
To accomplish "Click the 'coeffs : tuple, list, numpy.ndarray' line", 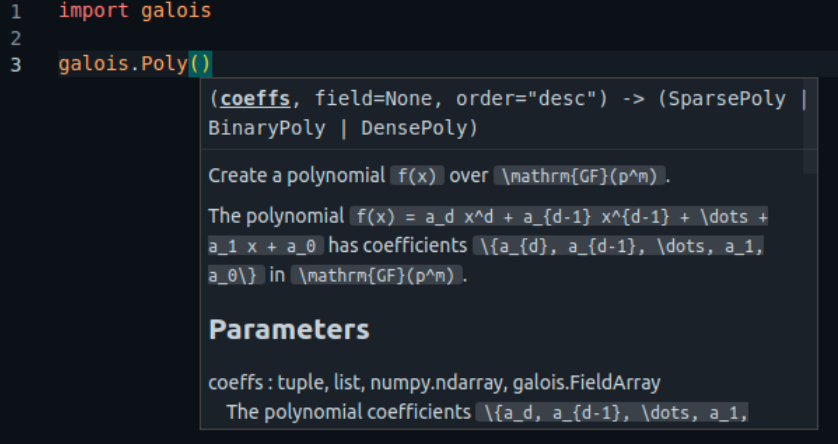I will [x=434, y=383].
